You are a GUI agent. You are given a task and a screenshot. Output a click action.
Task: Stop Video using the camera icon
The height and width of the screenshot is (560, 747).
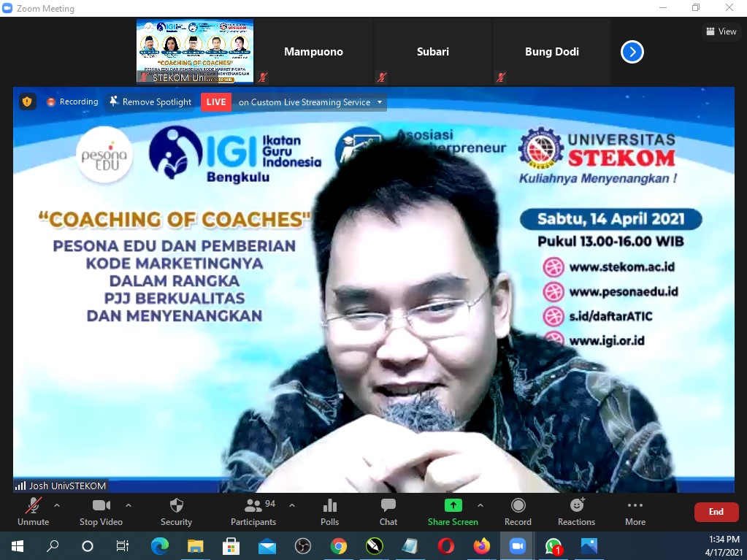(101, 505)
